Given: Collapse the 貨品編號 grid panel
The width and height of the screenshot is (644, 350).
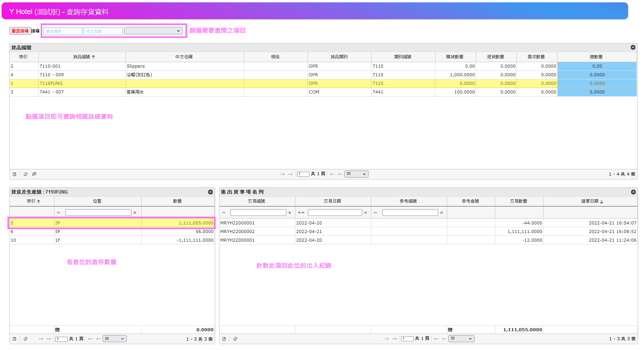Looking at the screenshot, I should pyautogui.click(x=633, y=47).
